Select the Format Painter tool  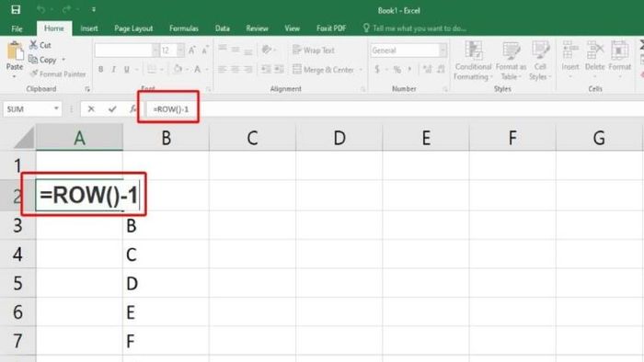[x=58, y=74]
